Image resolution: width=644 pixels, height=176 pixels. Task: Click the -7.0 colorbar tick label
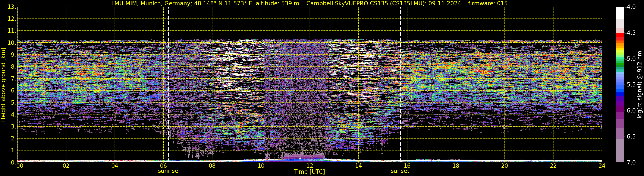click(630, 163)
